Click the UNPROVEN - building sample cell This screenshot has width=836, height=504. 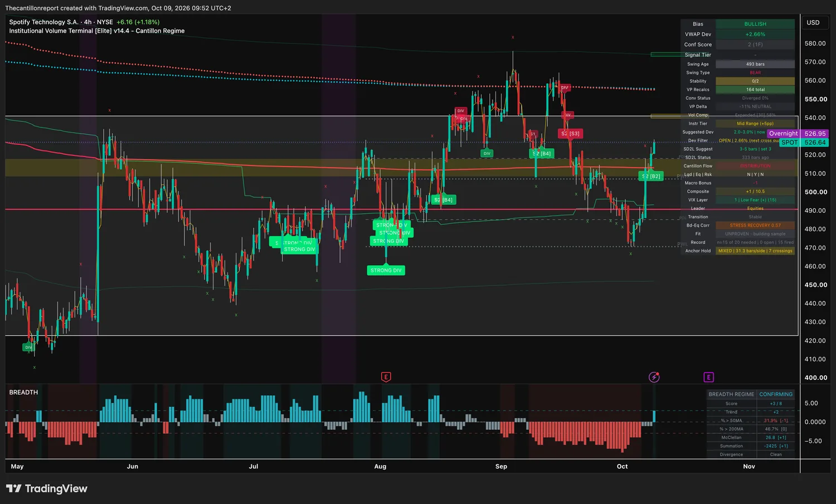(755, 234)
